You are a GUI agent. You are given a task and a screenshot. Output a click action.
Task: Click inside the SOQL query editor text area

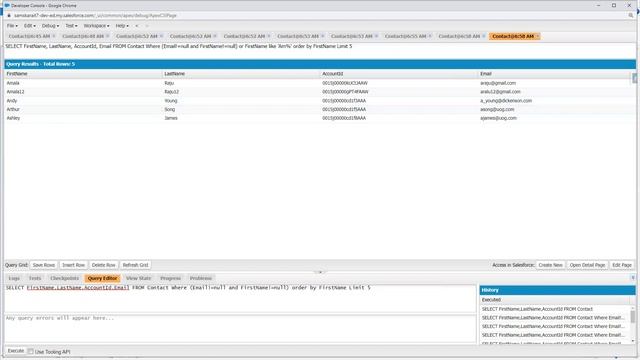click(240, 299)
